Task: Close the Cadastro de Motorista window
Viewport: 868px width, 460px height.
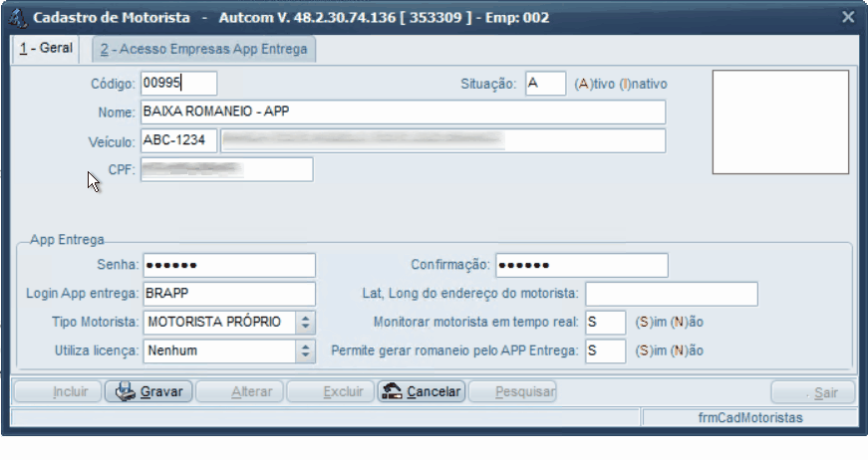Action: coord(848,17)
